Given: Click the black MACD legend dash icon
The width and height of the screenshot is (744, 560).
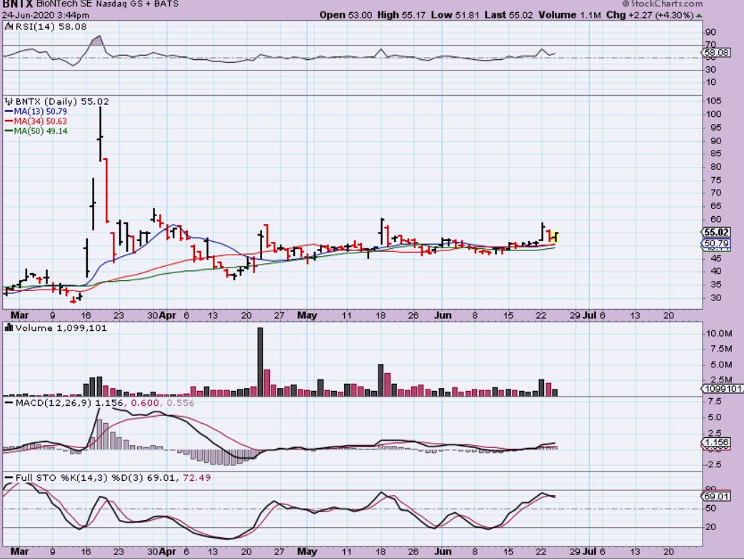Looking at the screenshot, I should pyautogui.click(x=8, y=404).
